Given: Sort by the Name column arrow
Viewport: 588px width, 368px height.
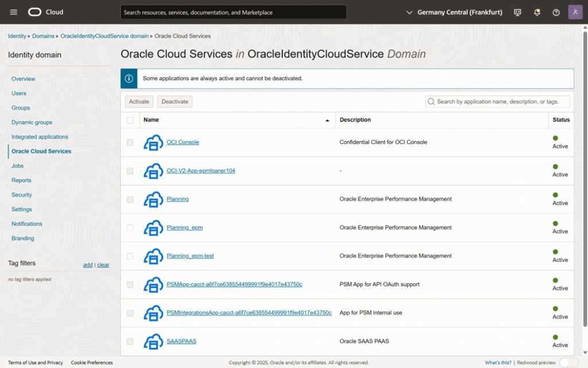Looking at the screenshot, I should tap(327, 121).
